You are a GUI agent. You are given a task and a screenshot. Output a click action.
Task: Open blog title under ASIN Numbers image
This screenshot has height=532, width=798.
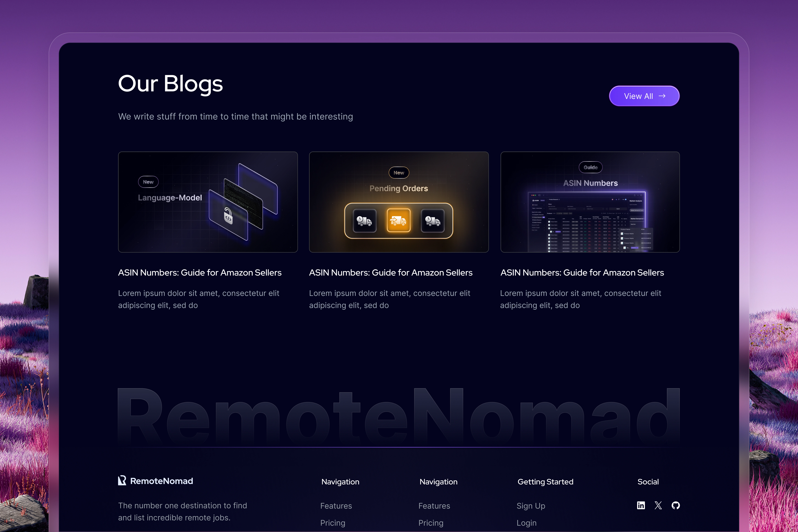(582, 272)
